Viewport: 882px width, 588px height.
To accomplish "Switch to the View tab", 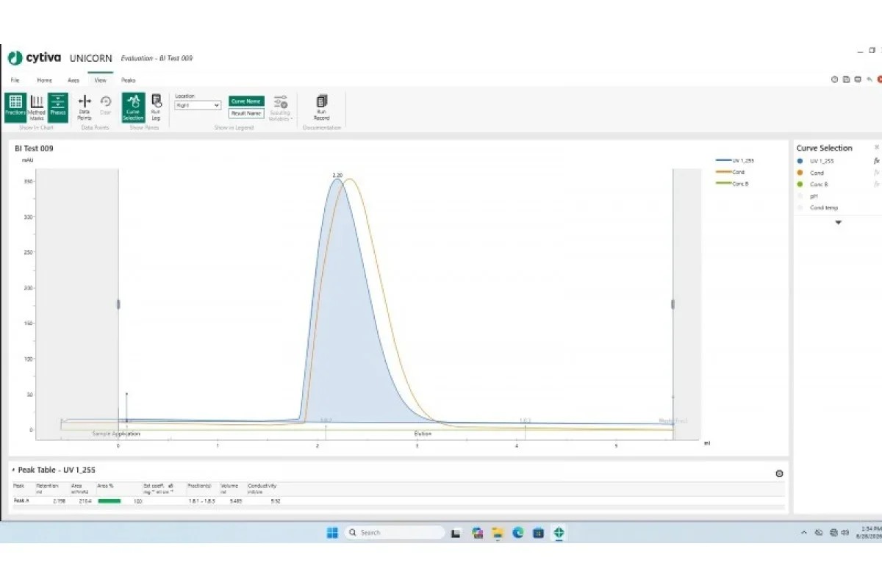I will coord(100,80).
